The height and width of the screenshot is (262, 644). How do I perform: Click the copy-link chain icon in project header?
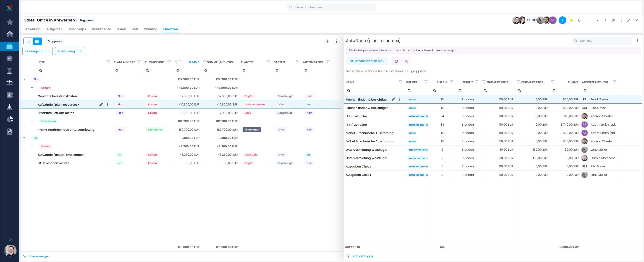coord(613,20)
